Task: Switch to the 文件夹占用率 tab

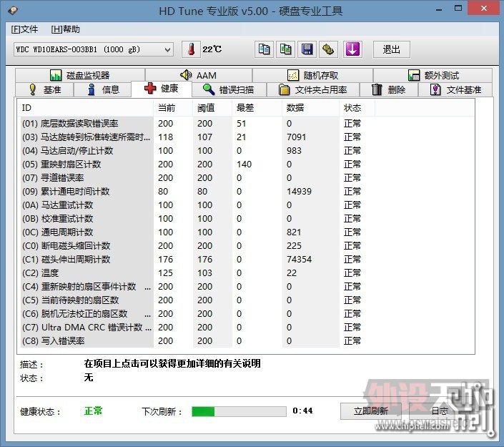Action: coord(313,89)
